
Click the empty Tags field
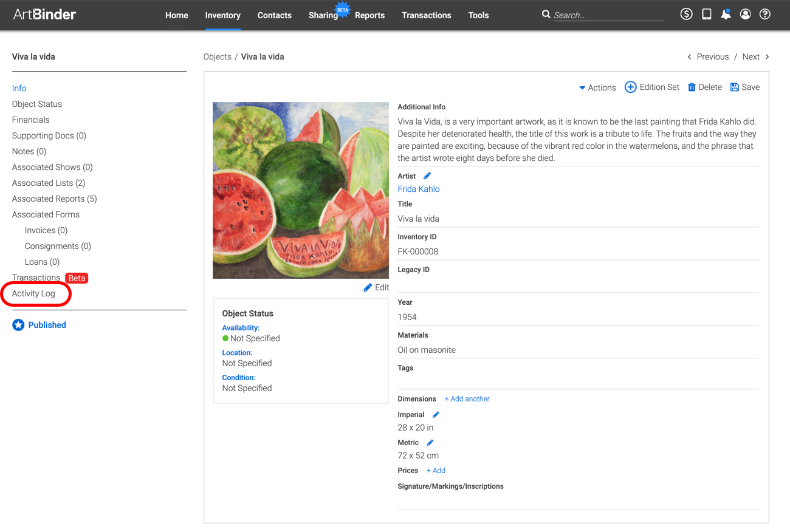pyautogui.click(x=579, y=382)
